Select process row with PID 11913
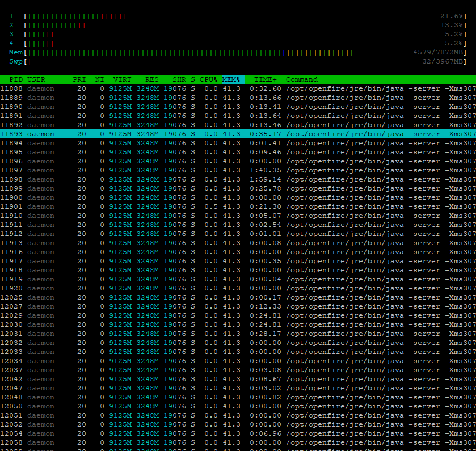 (238, 243)
